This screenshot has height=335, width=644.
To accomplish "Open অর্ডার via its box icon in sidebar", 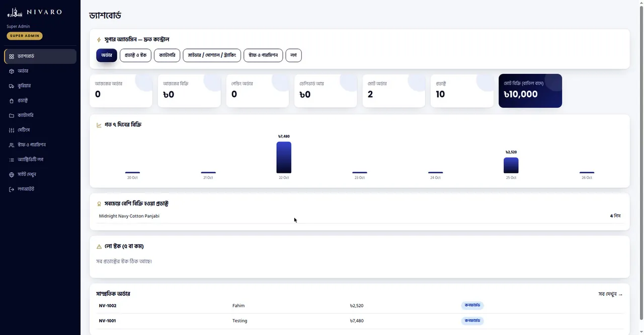I will [12, 71].
